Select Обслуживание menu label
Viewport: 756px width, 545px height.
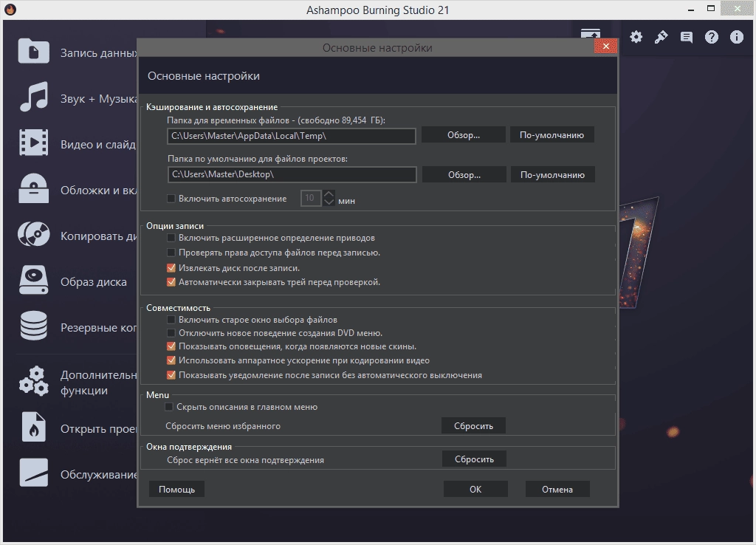[99, 475]
